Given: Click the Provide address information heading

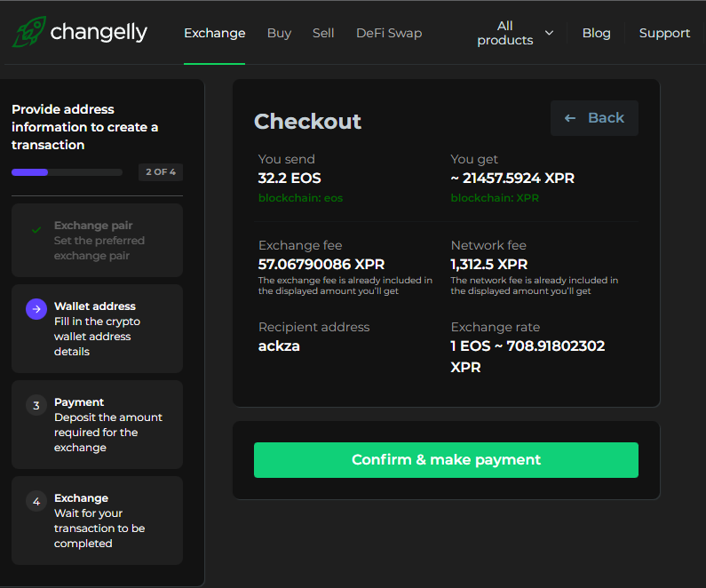Looking at the screenshot, I should (84, 127).
